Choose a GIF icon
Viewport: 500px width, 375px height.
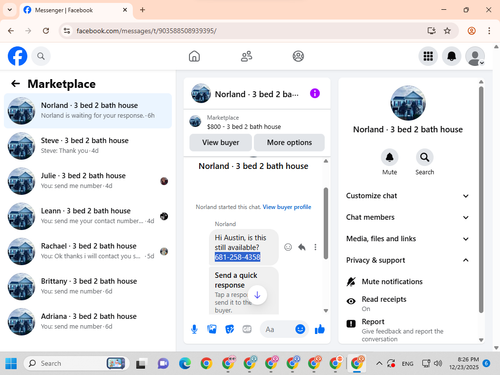247,329
